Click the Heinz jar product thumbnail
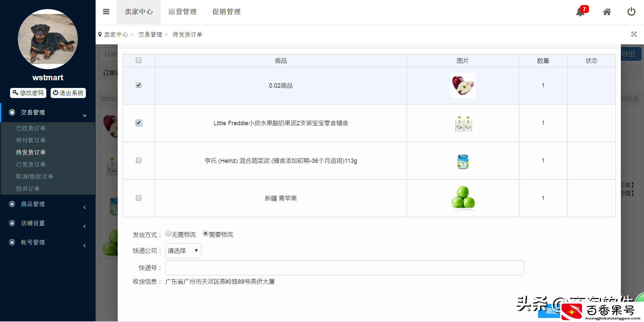 (x=463, y=162)
